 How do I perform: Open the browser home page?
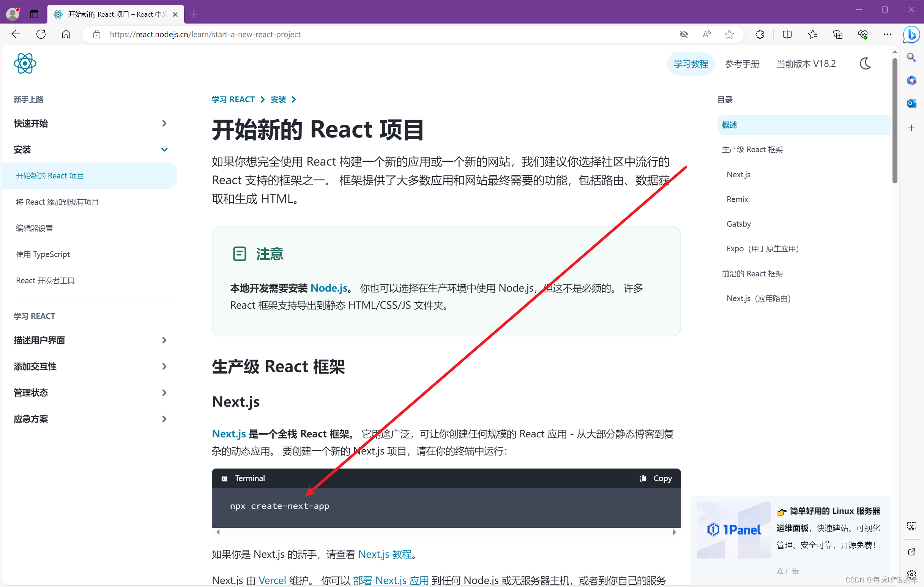click(66, 34)
